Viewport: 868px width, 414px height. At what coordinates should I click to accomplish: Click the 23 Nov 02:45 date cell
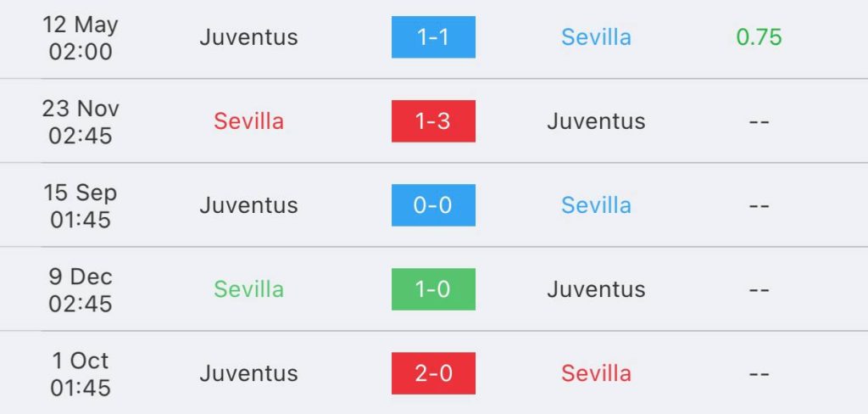(x=81, y=121)
